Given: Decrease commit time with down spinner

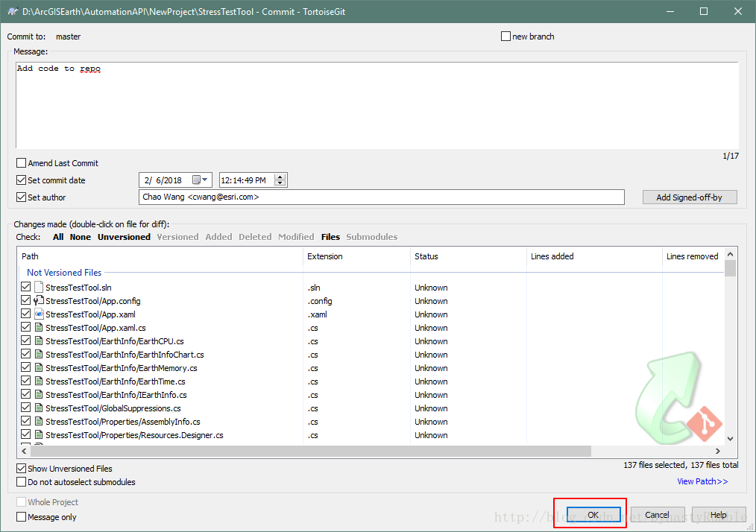Looking at the screenshot, I should (280, 183).
